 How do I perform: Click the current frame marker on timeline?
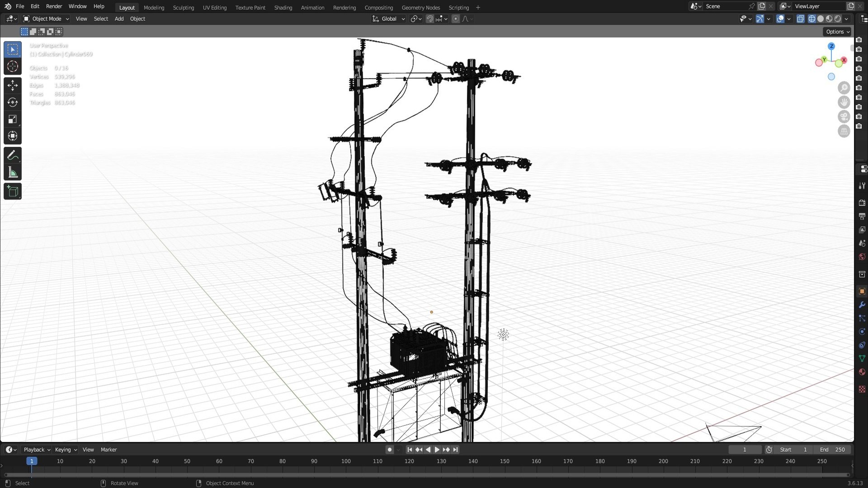32,461
